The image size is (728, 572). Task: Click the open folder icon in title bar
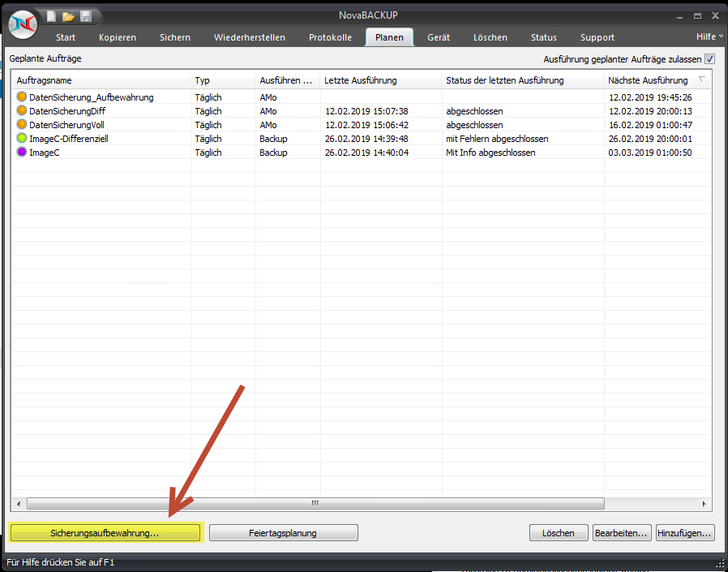pyautogui.click(x=69, y=17)
